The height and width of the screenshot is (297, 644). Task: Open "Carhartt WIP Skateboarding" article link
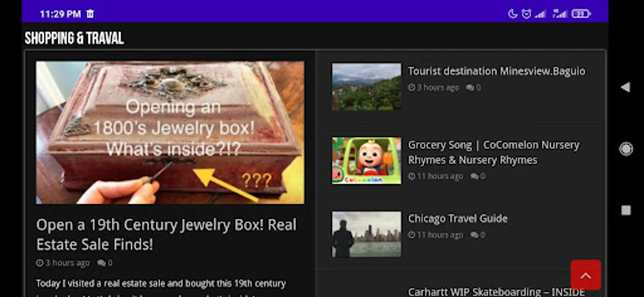coord(496,292)
